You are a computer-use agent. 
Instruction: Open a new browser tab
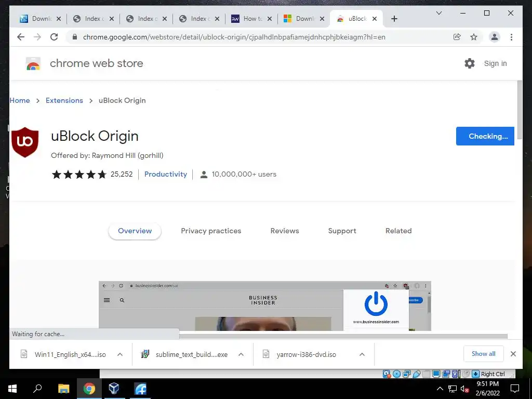tap(394, 19)
